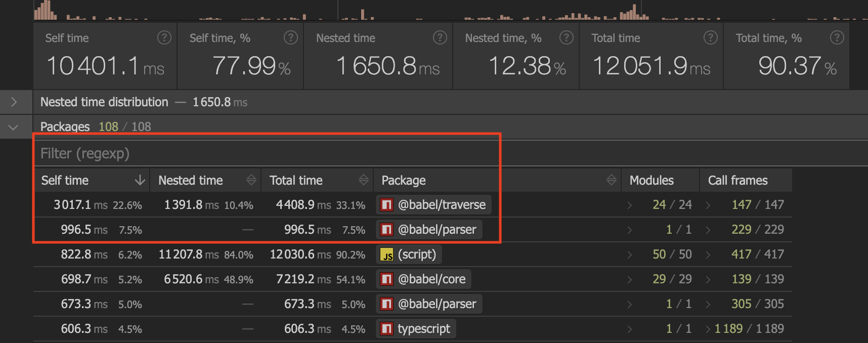Expand modules list for @babel/traverse row
Viewport: 868px width, 343px height.
pos(630,205)
